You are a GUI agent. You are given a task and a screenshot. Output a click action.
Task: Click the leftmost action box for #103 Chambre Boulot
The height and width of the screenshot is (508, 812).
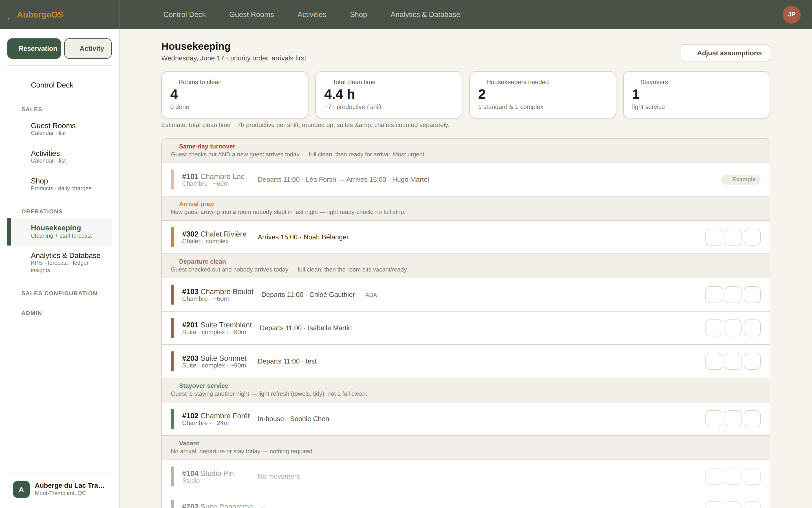714,294
